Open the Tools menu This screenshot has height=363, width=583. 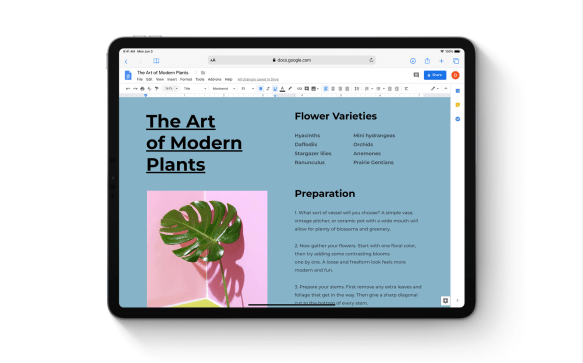click(200, 79)
